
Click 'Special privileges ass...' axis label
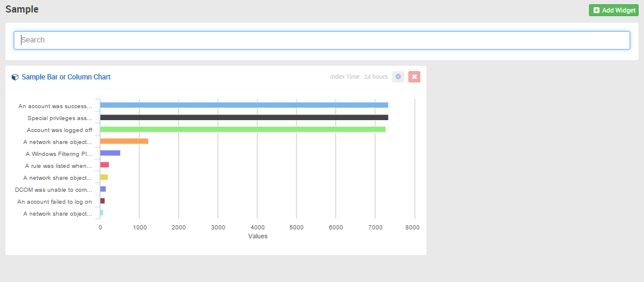tap(60, 118)
